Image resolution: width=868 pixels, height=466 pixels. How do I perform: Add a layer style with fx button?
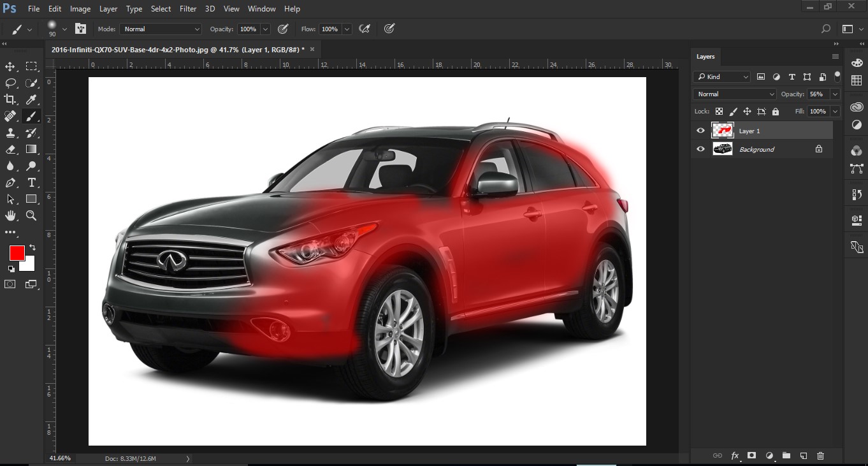click(x=735, y=455)
